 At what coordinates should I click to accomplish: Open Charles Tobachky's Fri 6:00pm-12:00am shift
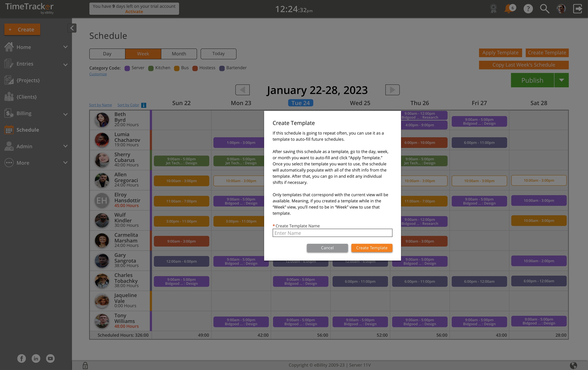[479, 281]
